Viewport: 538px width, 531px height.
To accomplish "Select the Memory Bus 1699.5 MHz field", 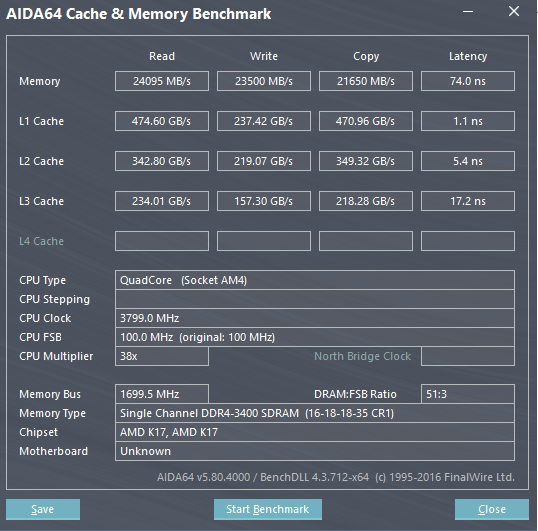I will point(162,394).
